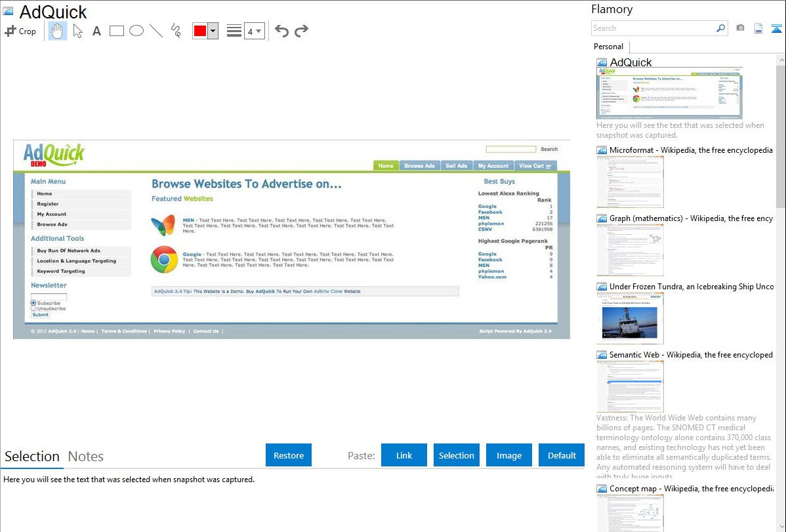Click the icon beside AdQuick list entry title

602,62
